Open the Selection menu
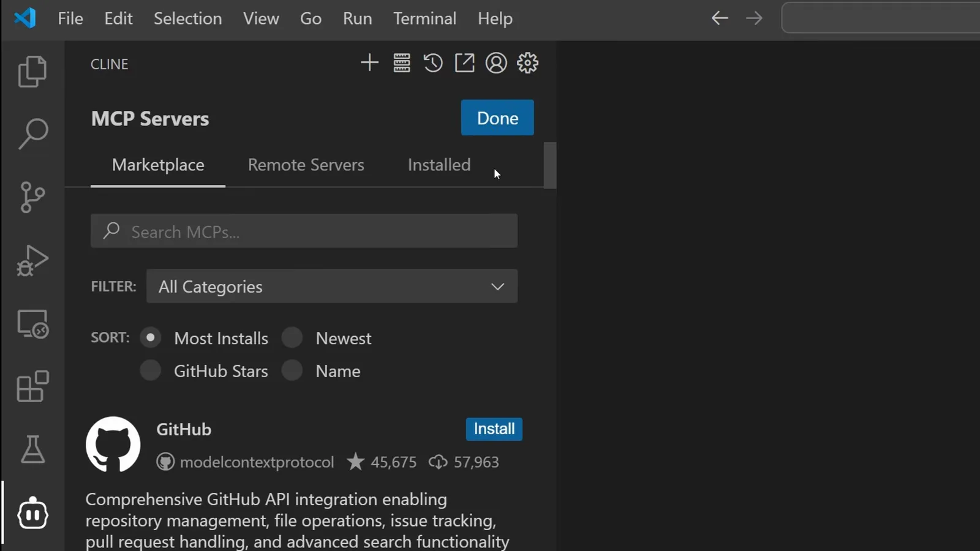980x551 pixels. (x=187, y=18)
